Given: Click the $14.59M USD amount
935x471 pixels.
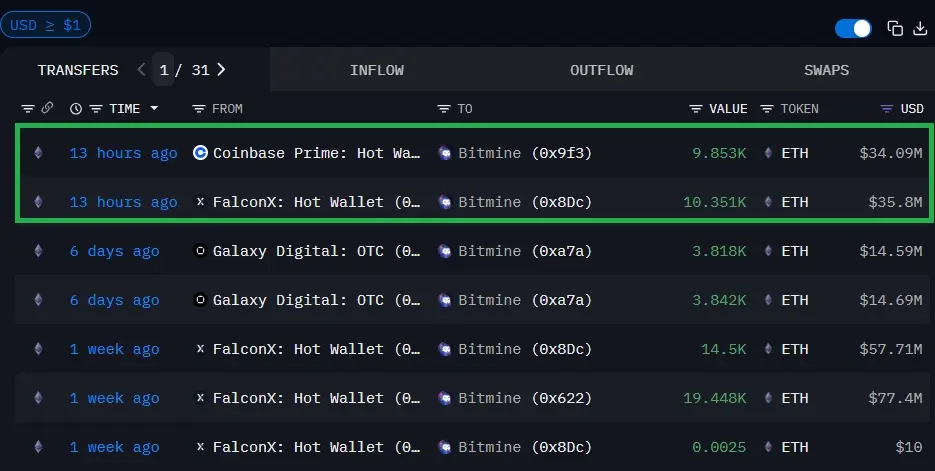Looking at the screenshot, I should click(x=891, y=251).
